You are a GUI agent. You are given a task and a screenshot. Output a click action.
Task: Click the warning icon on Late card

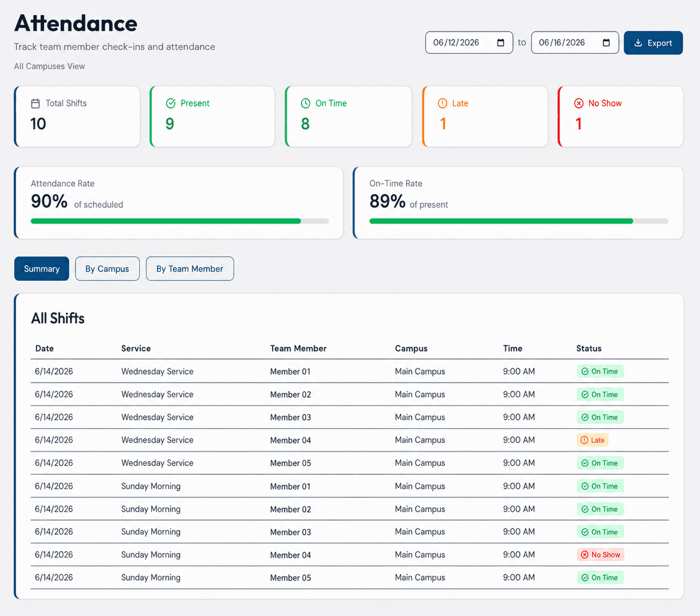coord(442,103)
